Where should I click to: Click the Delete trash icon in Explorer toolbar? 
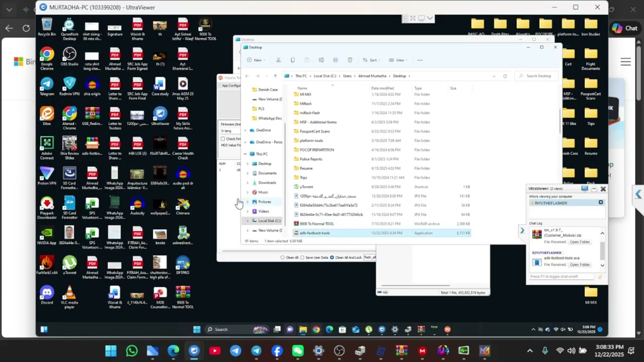[350, 60]
